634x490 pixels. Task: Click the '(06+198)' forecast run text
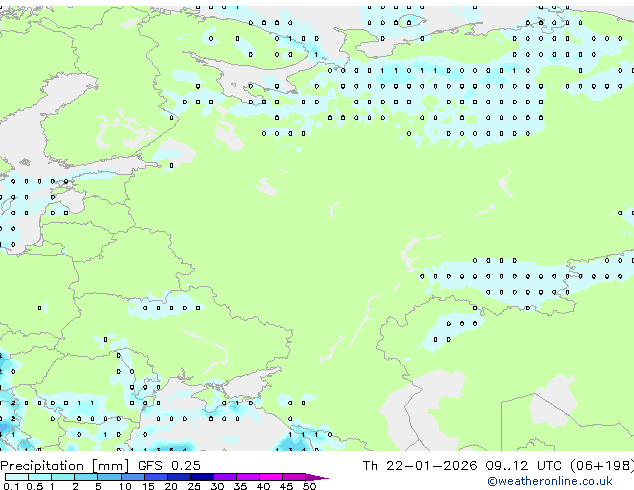coord(602,466)
